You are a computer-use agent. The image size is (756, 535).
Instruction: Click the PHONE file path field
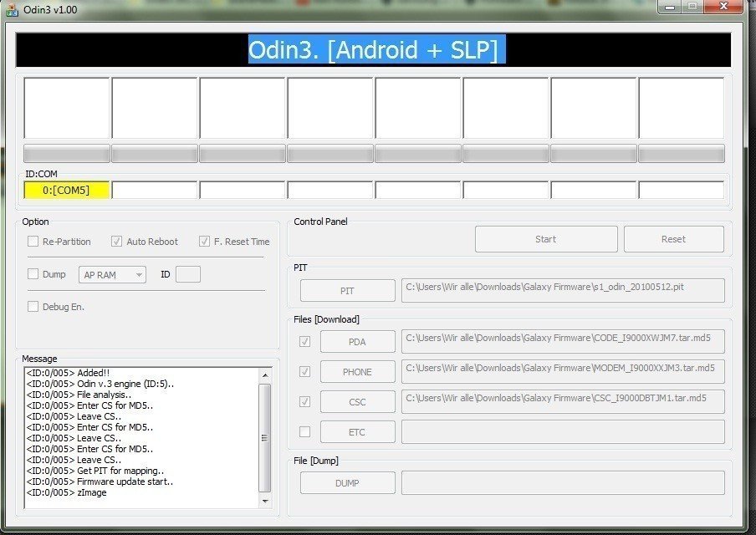click(563, 372)
